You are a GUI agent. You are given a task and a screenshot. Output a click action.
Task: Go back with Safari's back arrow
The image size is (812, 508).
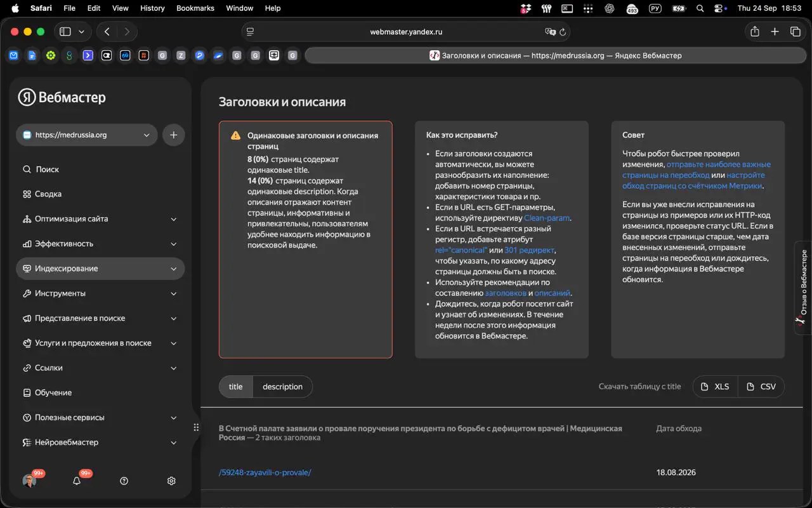[x=107, y=32]
